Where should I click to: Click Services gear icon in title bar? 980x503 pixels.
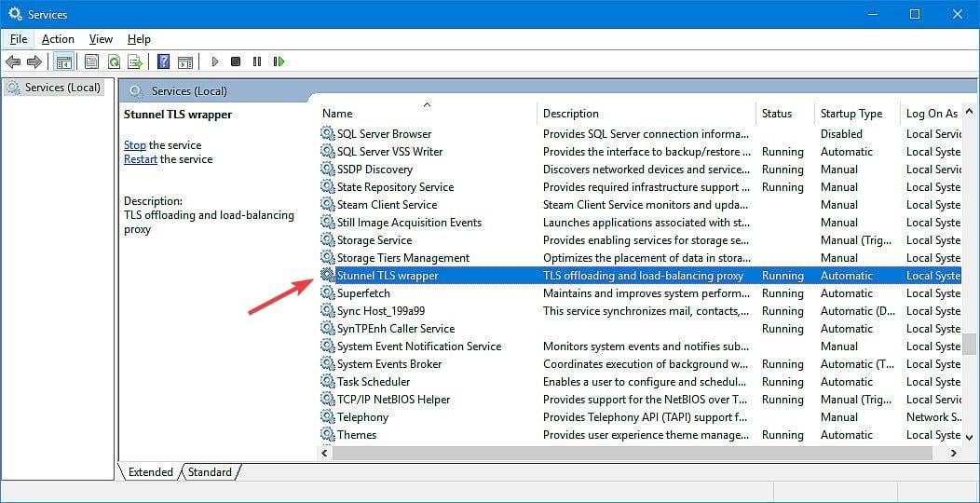(15, 14)
